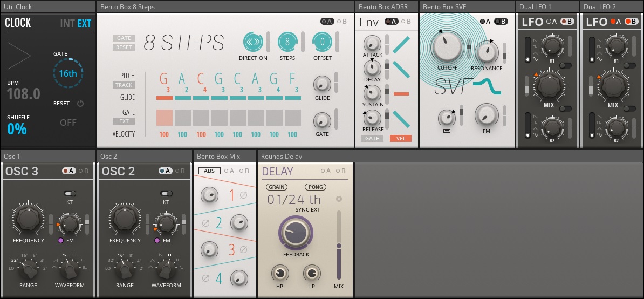Click the SUSTAIN knob in Env
The image size is (644, 299).
coord(372,93)
